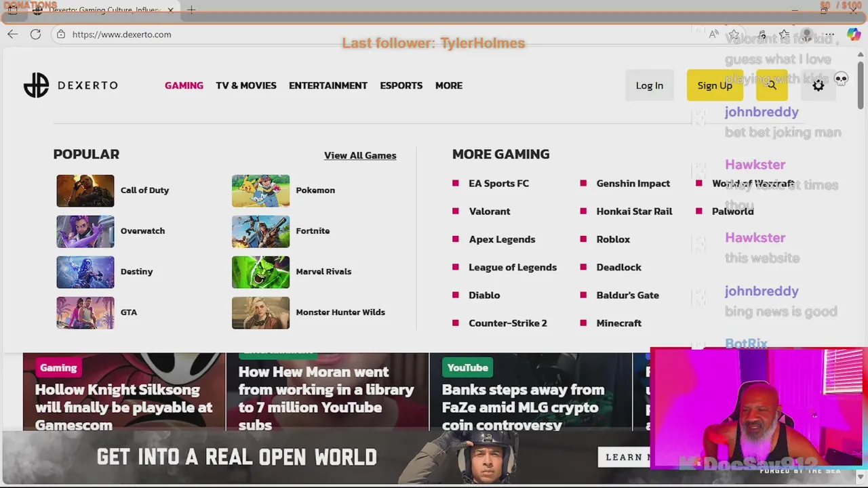Open the TV & Movies menu

tap(246, 85)
